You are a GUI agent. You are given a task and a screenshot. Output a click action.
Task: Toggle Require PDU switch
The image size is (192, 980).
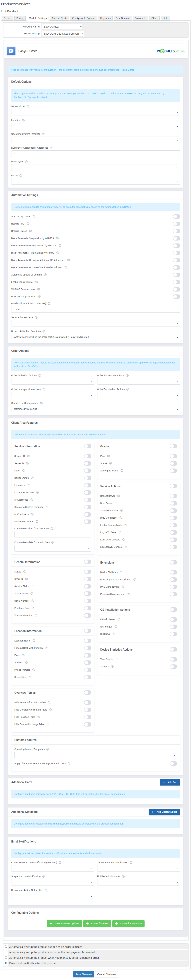176,224
